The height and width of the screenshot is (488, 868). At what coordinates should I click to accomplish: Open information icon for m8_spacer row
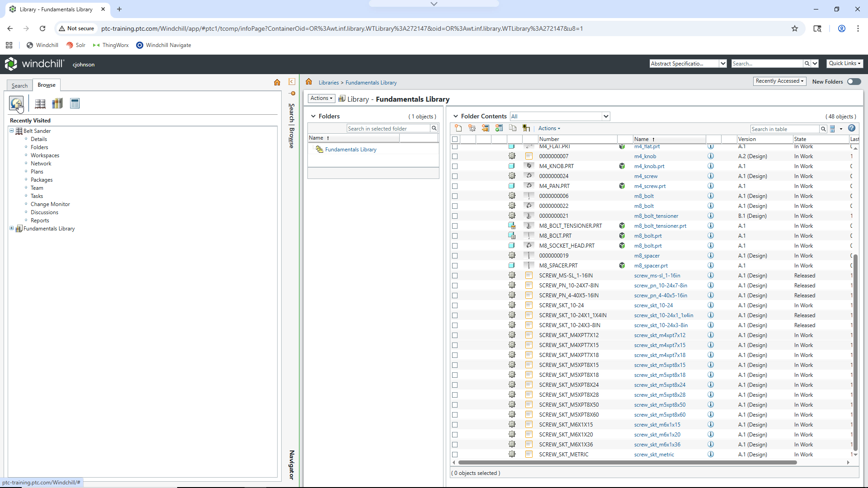tap(711, 256)
